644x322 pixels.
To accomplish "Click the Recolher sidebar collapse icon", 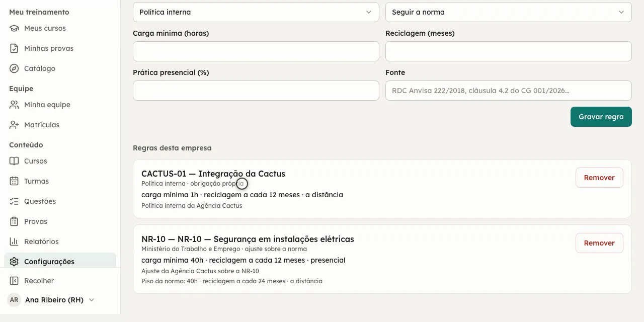I will click(14, 281).
